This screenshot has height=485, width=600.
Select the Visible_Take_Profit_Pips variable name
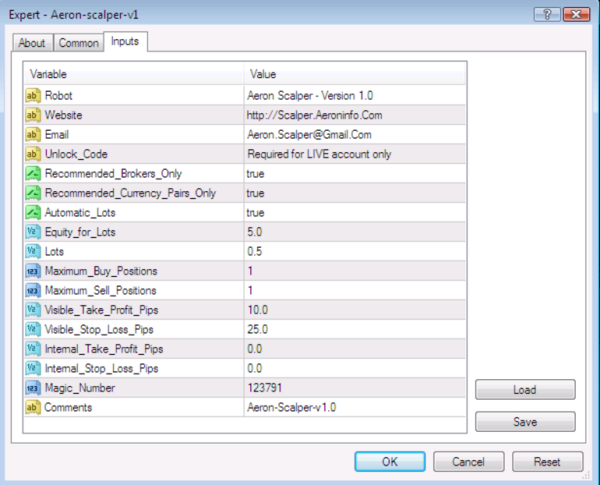pyautogui.click(x=101, y=310)
